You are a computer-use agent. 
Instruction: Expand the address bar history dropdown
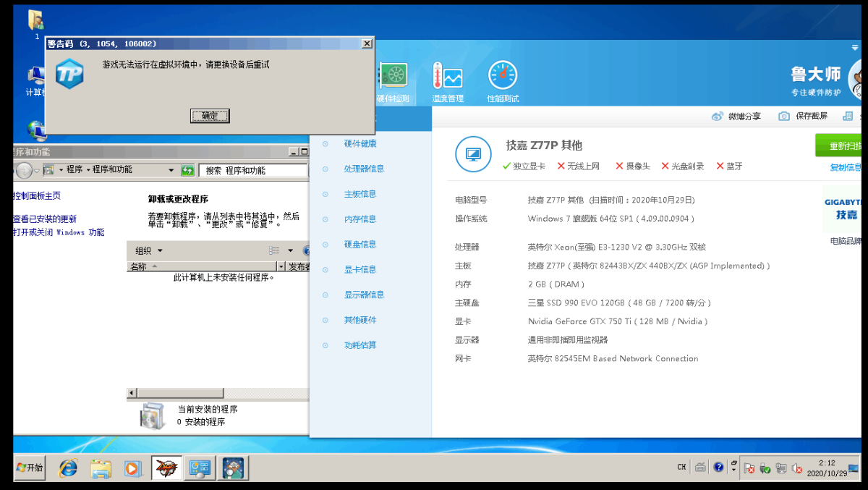pos(171,170)
